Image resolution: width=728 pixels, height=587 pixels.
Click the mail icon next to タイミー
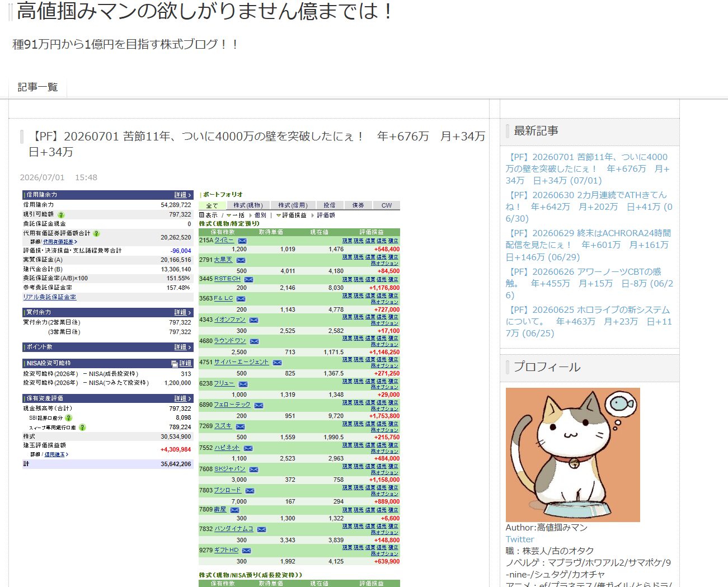click(242, 241)
